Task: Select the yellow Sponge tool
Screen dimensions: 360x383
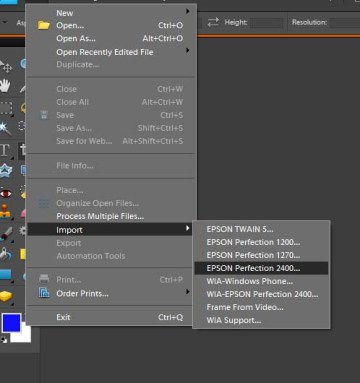Action: [x=6, y=296]
